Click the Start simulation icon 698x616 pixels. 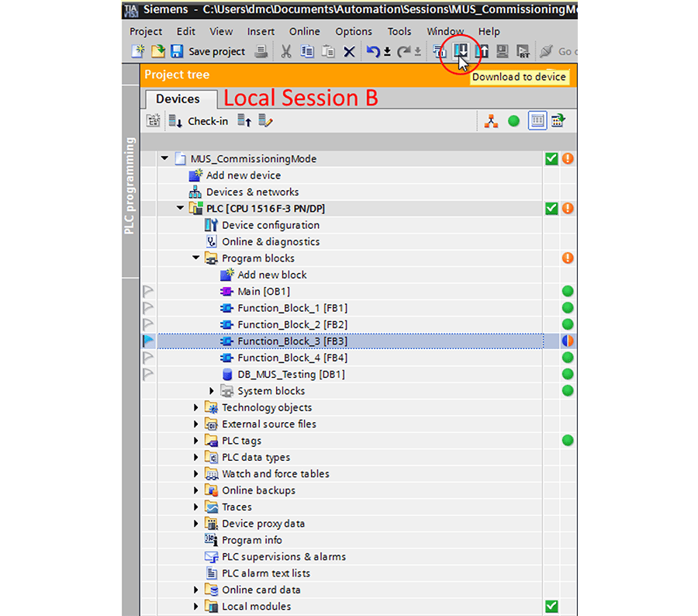coord(503,51)
